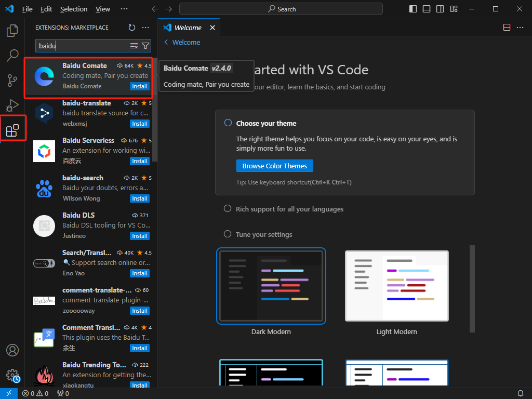This screenshot has height=399, width=532.
Task: Go back with the navigation arrow
Action: tap(155, 9)
